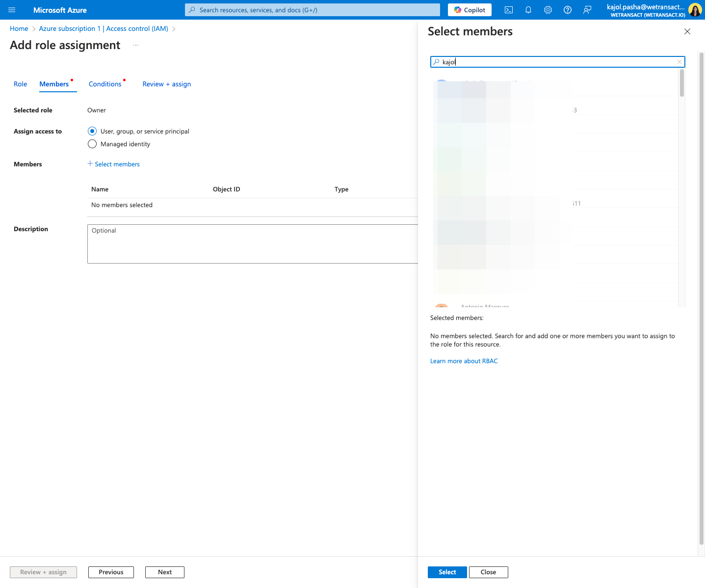Open Azure subscription 1 Access control breadcrumb
Screen dimensions: 705x588
(104, 28)
